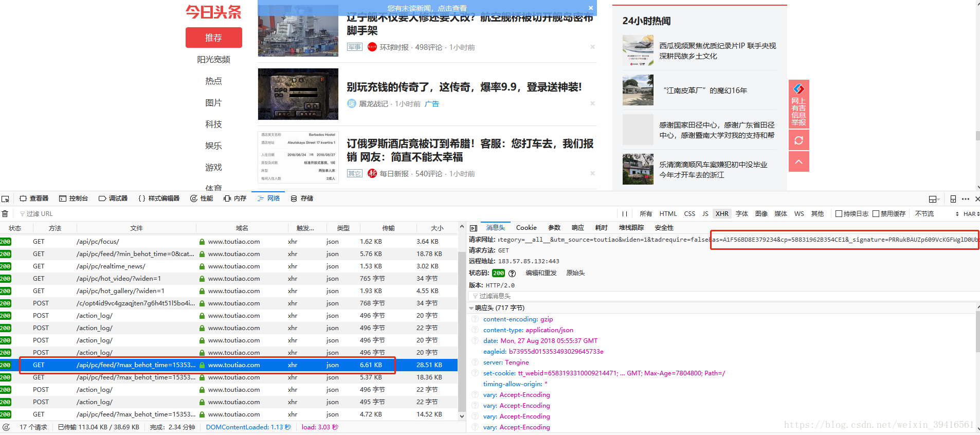The width and height of the screenshot is (980, 435).
Task: Dismiss the 辽宁舰 news item
Action: 592,47
